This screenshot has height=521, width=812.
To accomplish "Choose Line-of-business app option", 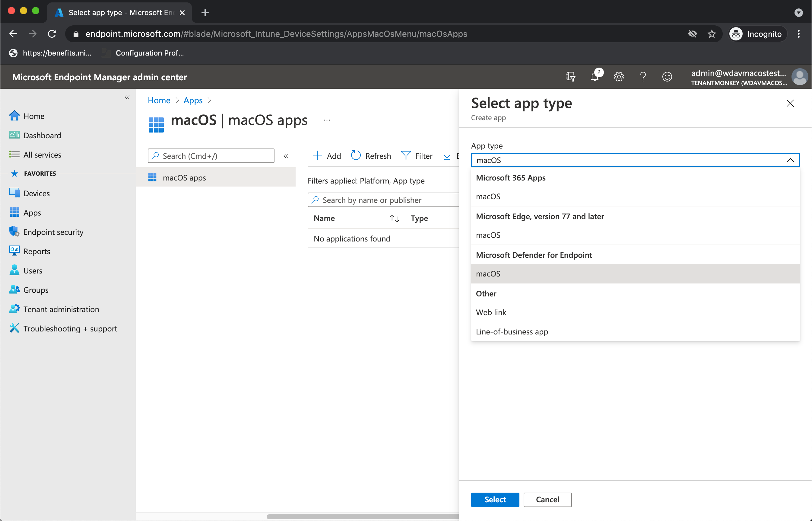I will point(512,331).
